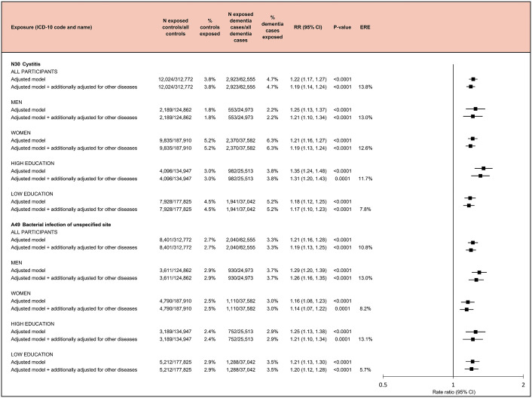Click the 5.7% ERE value

pos(365,369)
